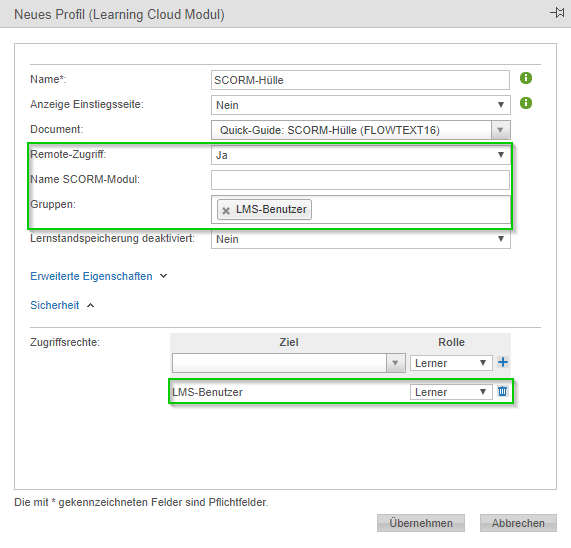
Task: Expand Erweiterte Eigenschaften section
Action: [x=99, y=276]
